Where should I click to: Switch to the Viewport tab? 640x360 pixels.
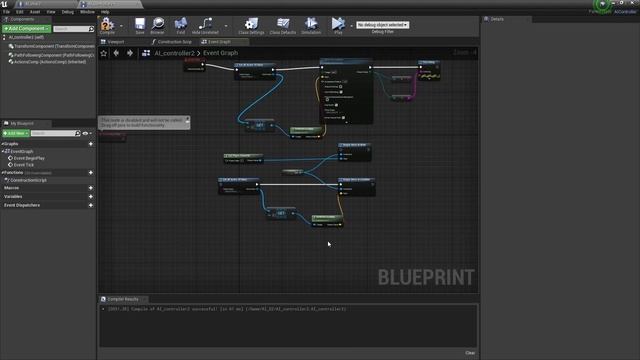click(116, 42)
